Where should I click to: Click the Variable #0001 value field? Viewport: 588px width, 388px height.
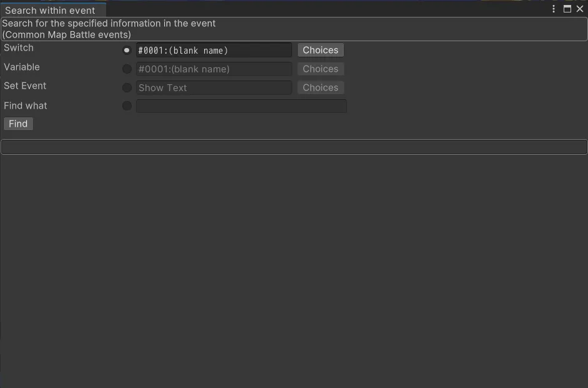pos(213,69)
